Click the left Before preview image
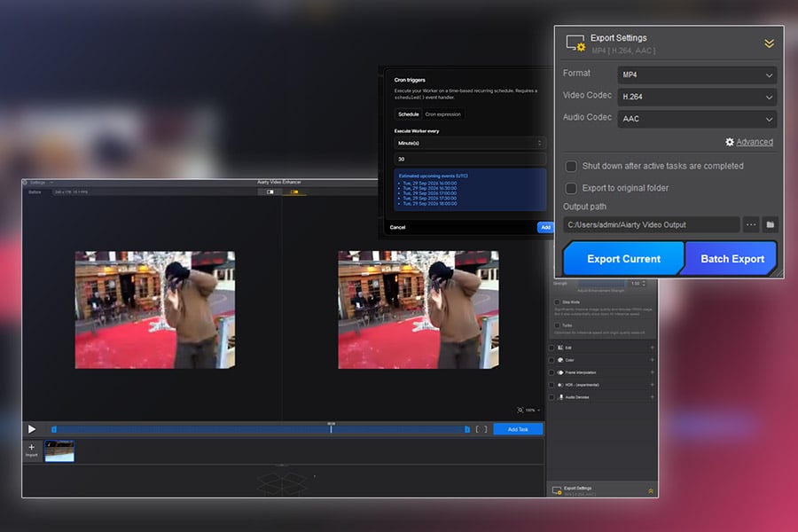 [x=155, y=309]
